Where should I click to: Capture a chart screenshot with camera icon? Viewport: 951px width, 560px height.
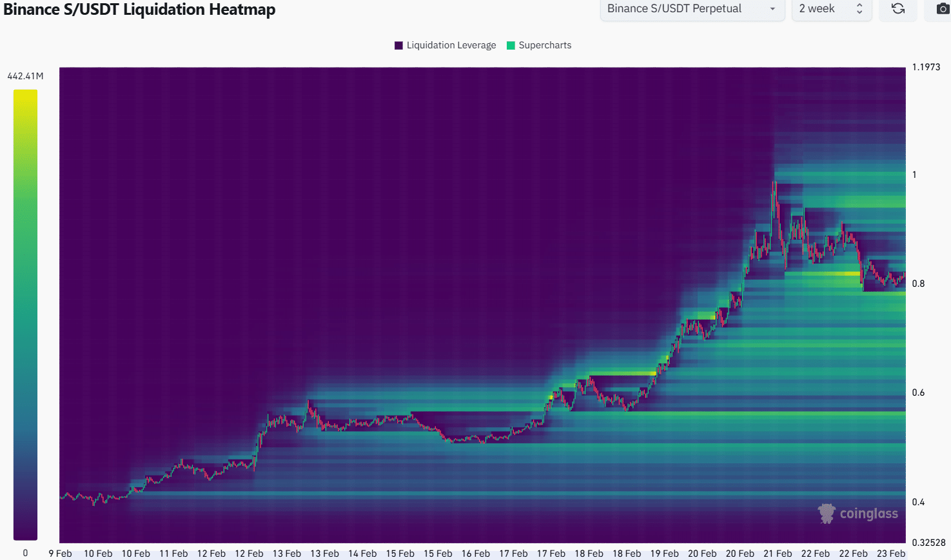[x=942, y=9]
